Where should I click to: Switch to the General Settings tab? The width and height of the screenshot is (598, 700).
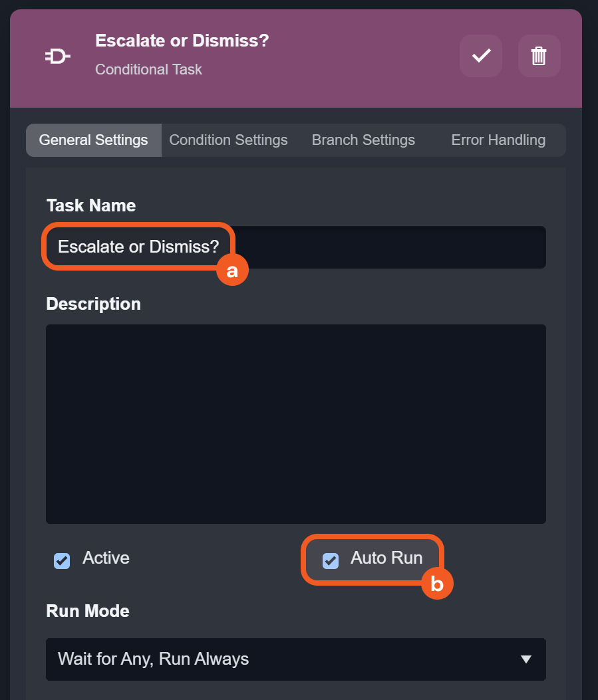click(94, 140)
